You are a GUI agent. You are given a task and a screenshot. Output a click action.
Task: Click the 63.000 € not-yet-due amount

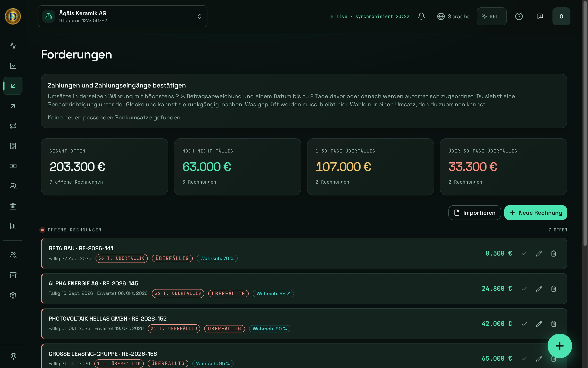click(207, 167)
